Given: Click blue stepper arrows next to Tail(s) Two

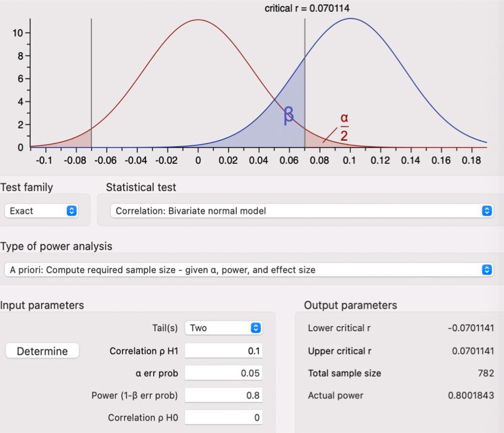Looking at the screenshot, I should (x=256, y=328).
